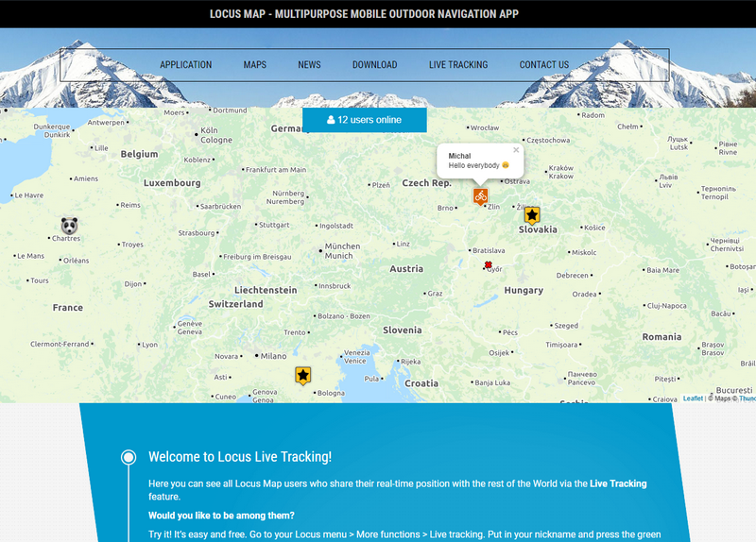Click the 'Luxembourg' country label
The image size is (756, 542).
pyautogui.click(x=172, y=182)
